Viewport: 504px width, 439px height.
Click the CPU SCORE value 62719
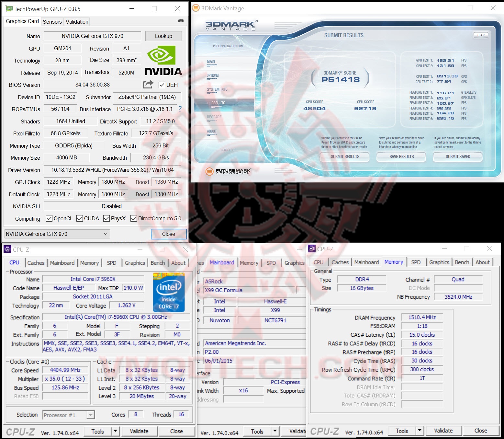(x=365, y=109)
